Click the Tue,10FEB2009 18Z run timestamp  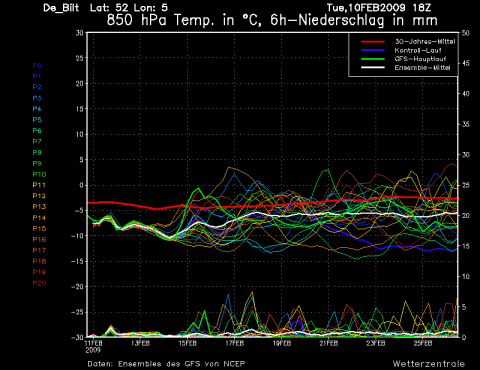click(379, 8)
